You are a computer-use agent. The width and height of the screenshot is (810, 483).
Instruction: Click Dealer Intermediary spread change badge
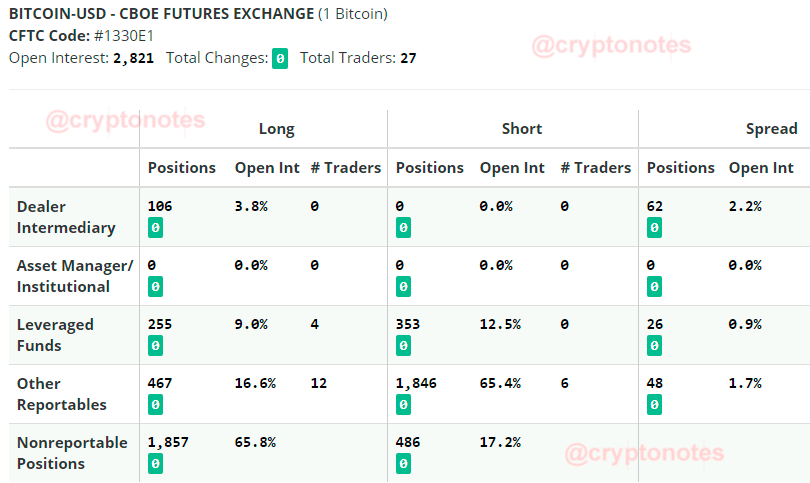tap(655, 228)
